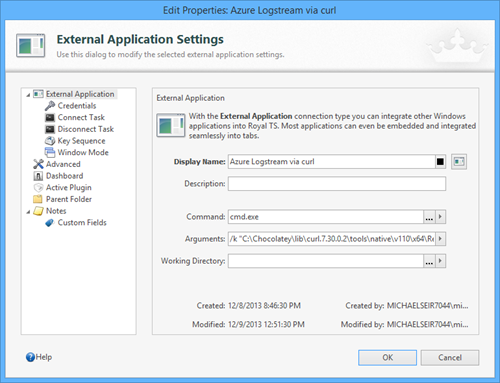500x383 pixels.
Task: Click into the Working Directory field
Action: click(x=326, y=261)
